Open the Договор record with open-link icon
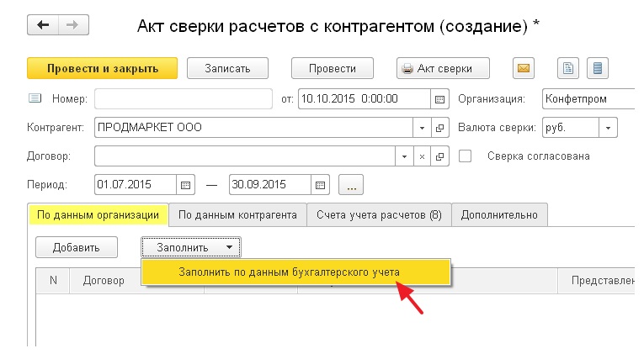The height and width of the screenshot is (359, 644). pos(440,156)
